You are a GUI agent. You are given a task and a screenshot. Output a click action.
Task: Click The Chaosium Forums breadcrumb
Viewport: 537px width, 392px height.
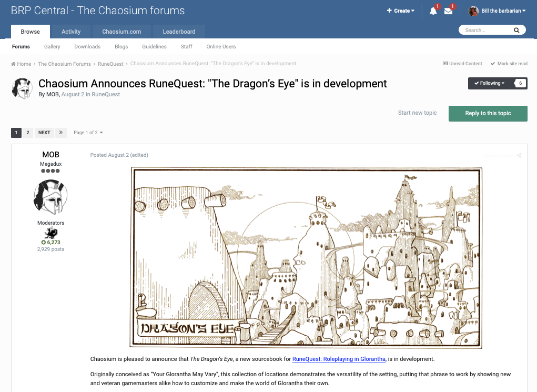tap(64, 64)
